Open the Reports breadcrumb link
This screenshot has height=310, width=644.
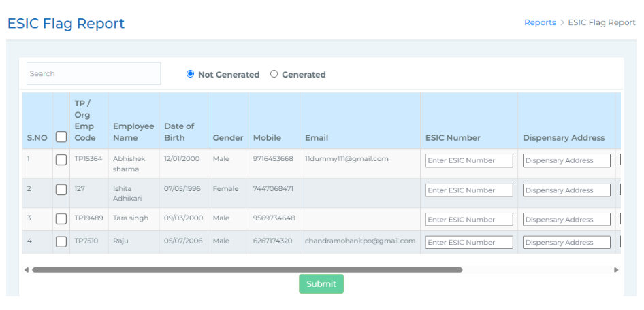tap(540, 22)
